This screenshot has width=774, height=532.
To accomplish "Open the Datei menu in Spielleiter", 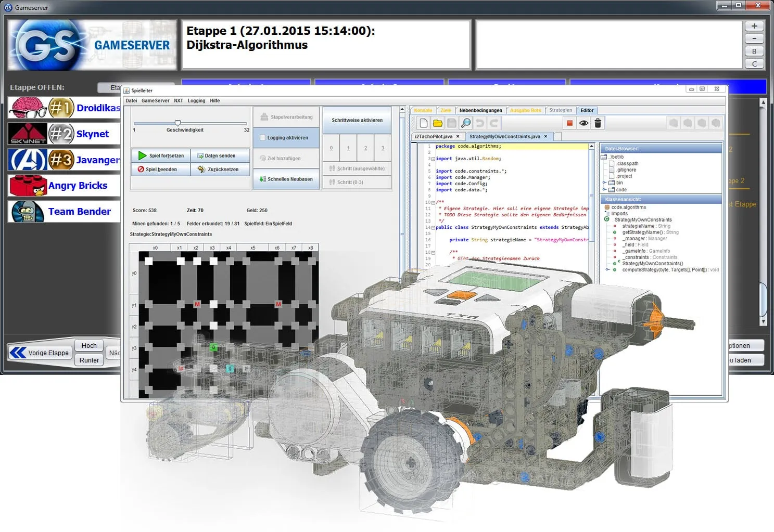I will (131, 101).
